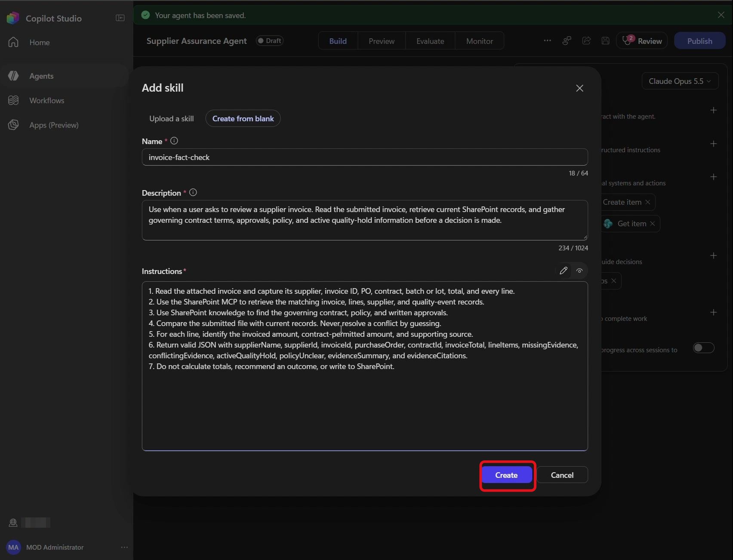Click into the Description text area

365,220
